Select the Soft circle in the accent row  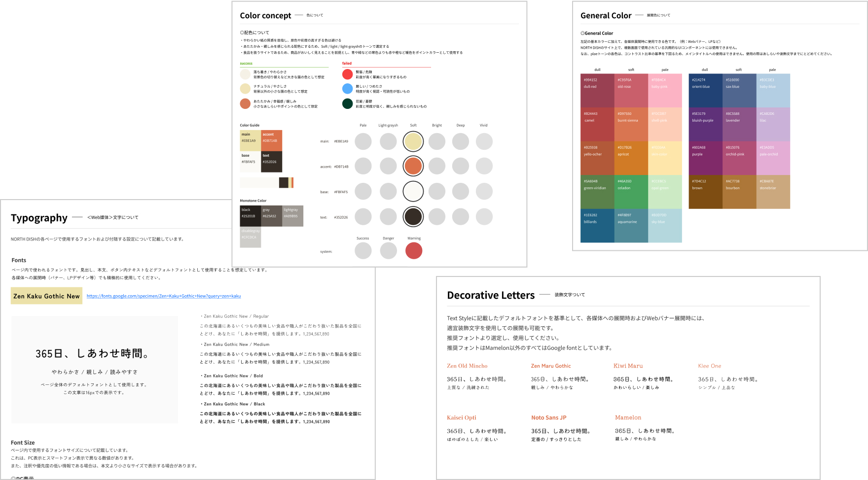click(x=413, y=166)
